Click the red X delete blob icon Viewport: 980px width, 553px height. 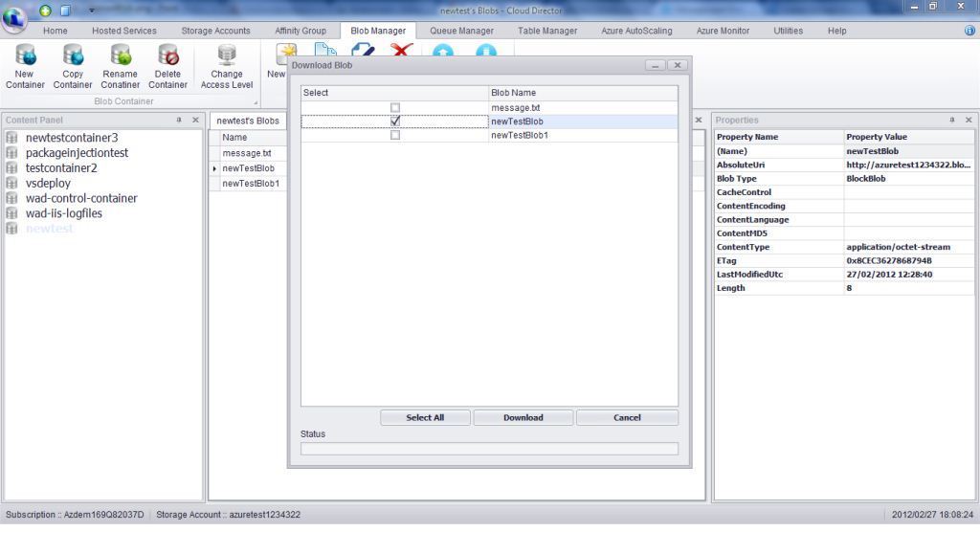point(401,50)
